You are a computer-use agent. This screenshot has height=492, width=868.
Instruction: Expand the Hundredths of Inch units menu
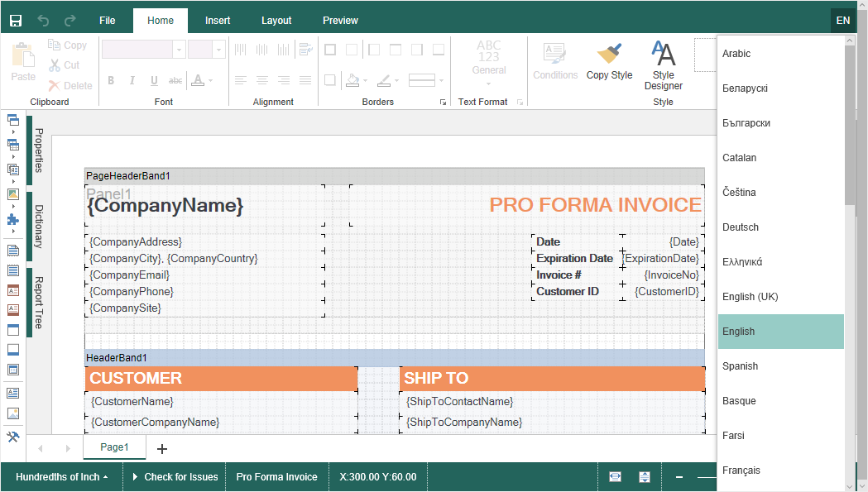[x=61, y=477]
